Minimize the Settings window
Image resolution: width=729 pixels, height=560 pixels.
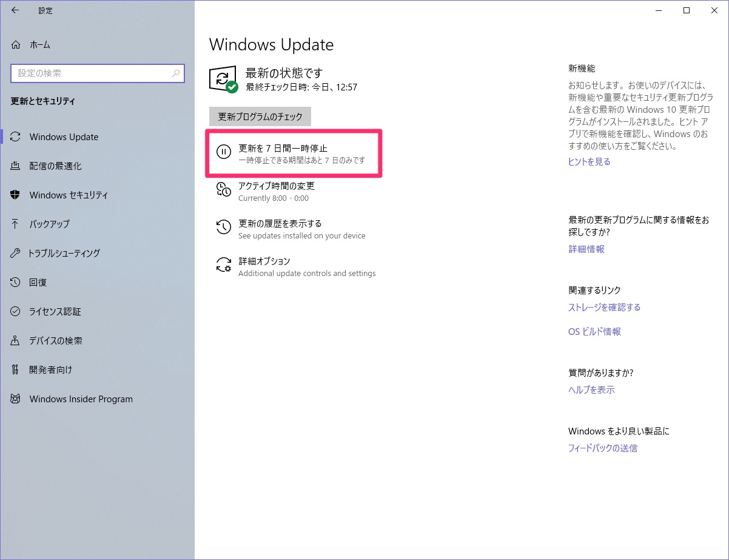click(658, 10)
